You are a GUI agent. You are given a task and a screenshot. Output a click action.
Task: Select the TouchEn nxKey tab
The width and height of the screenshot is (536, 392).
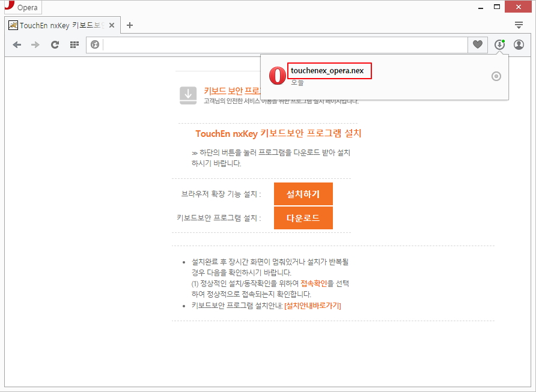tap(62, 25)
